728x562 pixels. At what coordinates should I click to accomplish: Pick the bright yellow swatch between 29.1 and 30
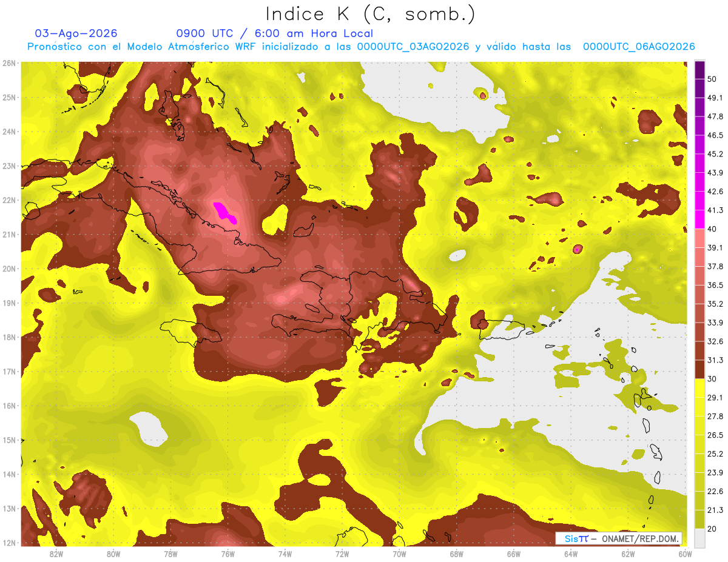(699, 388)
